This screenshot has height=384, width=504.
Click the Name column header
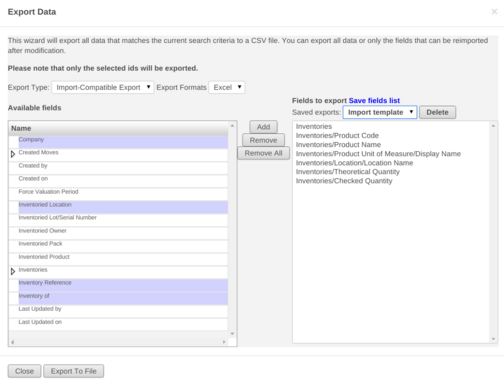(x=119, y=128)
